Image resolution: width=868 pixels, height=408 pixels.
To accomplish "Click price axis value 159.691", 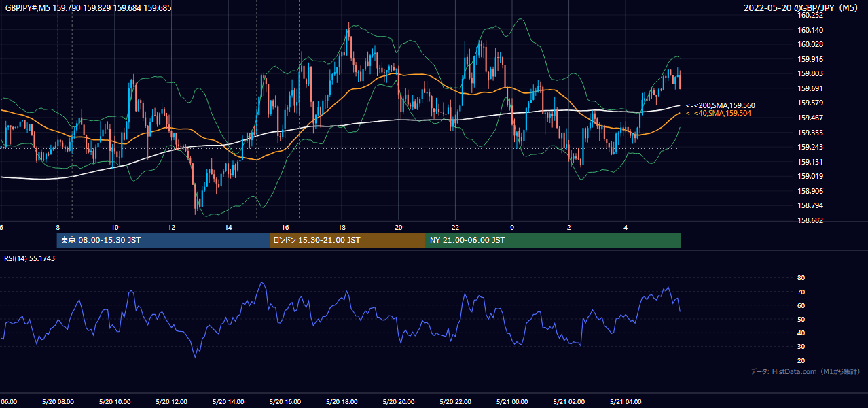I will 810,88.
